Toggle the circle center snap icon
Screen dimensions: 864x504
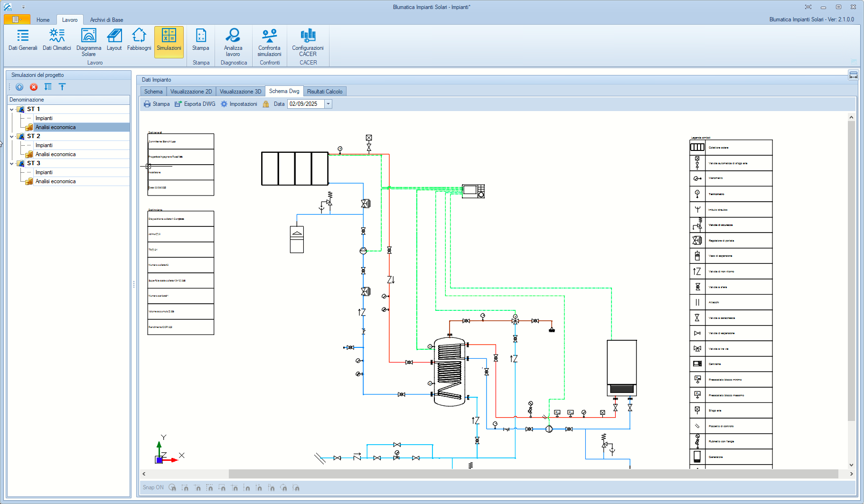click(x=172, y=487)
